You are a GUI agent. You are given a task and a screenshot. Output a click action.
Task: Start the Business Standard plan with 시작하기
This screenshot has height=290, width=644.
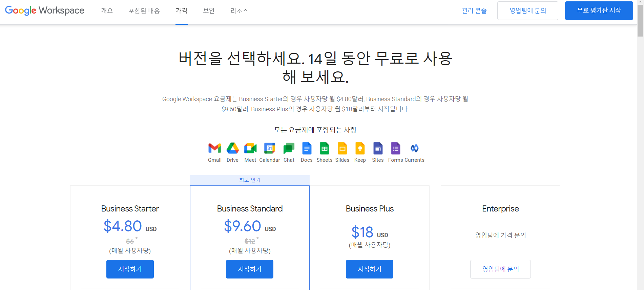(x=250, y=269)
